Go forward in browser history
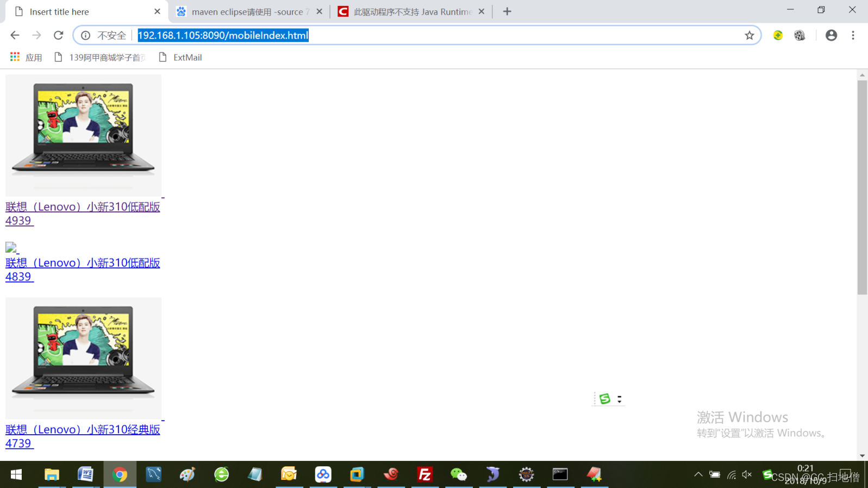Viewport: 868px width, 488px height. 36,35
